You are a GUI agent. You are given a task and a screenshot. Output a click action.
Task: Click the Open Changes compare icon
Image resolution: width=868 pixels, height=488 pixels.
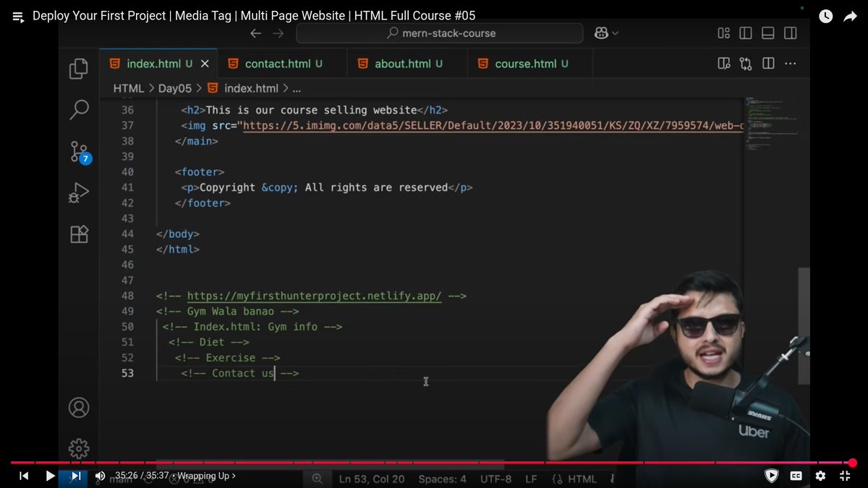click(746, 64)
